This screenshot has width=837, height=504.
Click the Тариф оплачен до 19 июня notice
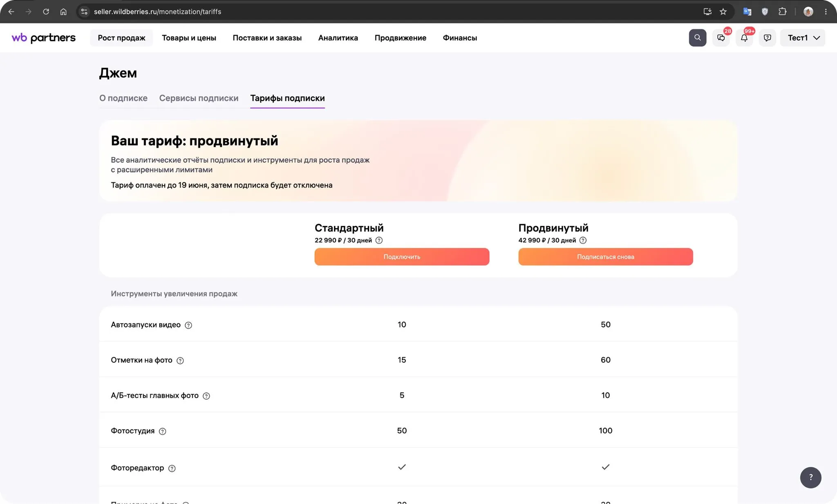click(222, 185)
